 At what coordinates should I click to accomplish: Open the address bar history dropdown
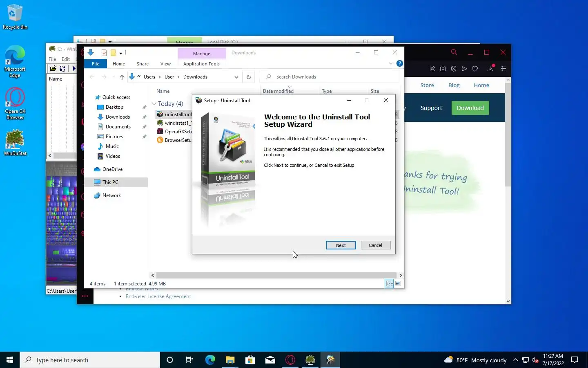(x=236, y=77)
